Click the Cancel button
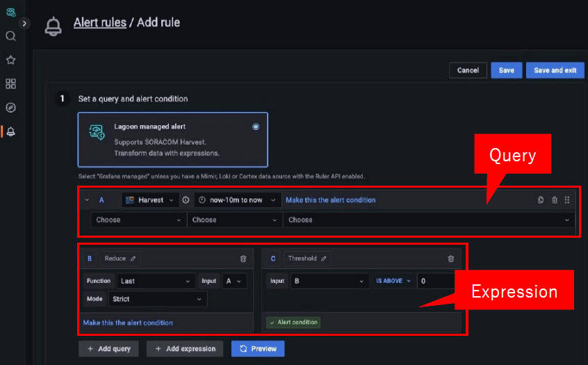Viewport: 588px width, 365px height. pos(468,70)
